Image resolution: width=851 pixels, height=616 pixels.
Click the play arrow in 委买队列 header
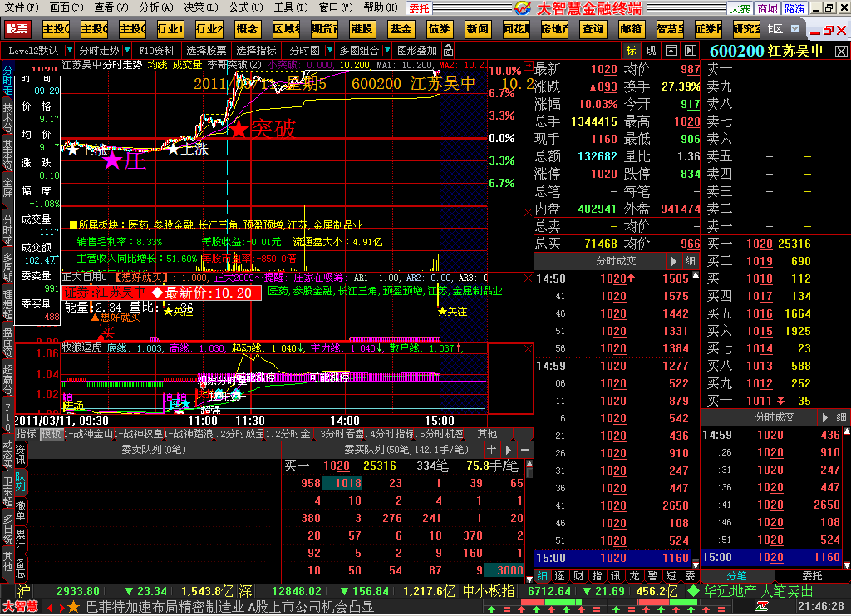tap(509, 450)
